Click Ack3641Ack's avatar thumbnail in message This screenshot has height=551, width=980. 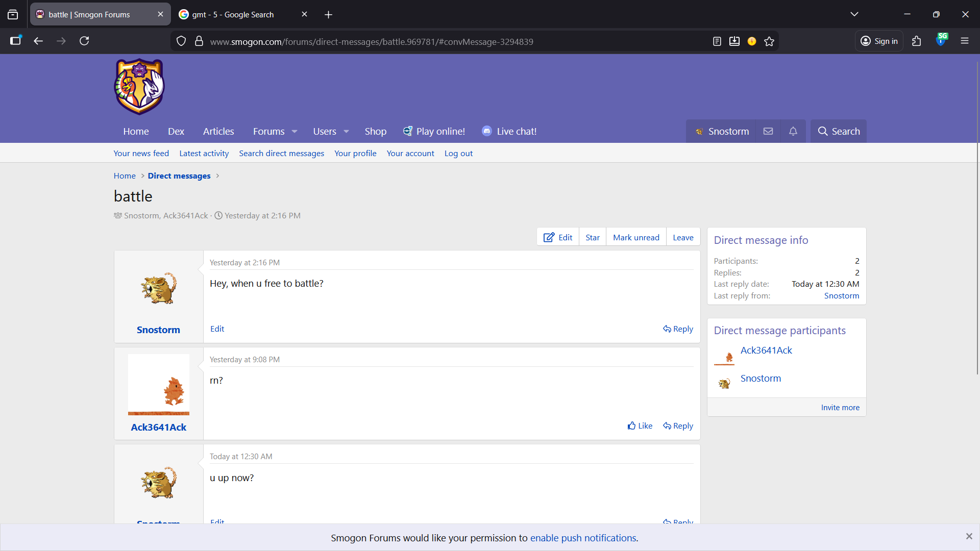[x=158, y=384]
